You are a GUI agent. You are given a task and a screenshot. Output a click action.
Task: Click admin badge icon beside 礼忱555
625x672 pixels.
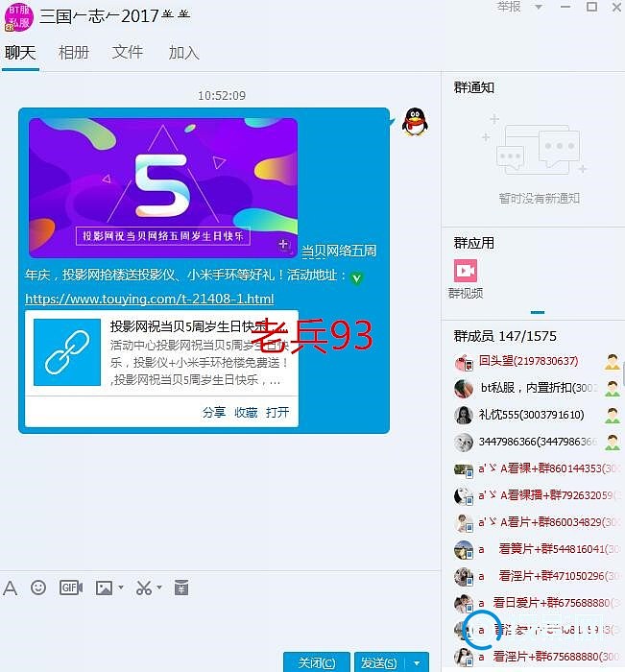pyautogui.click(x=613, y=416)
